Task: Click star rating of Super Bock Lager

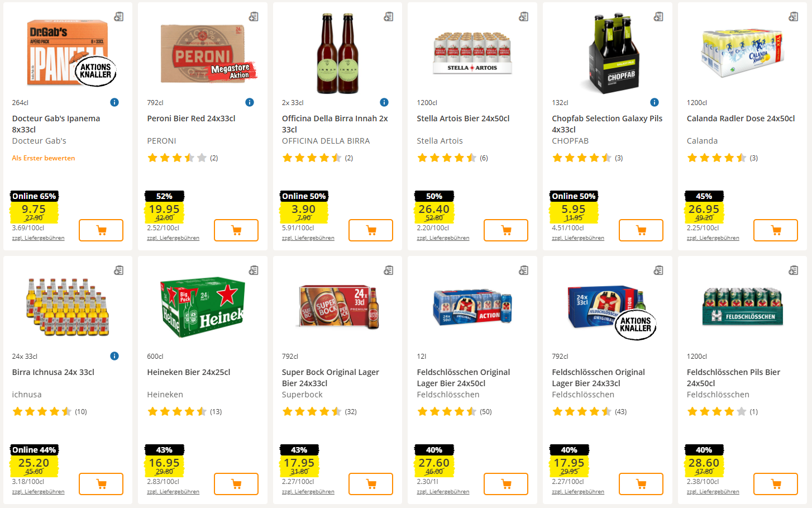Action: [x=312, y=412]
